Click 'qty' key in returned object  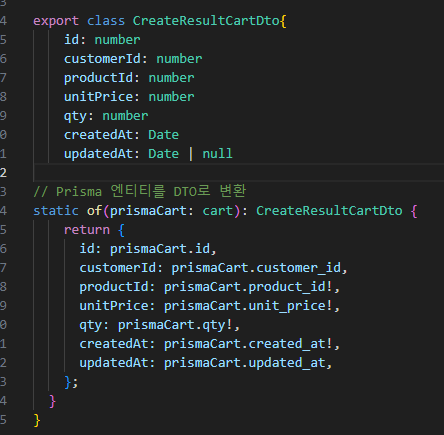tap(91, 325)
